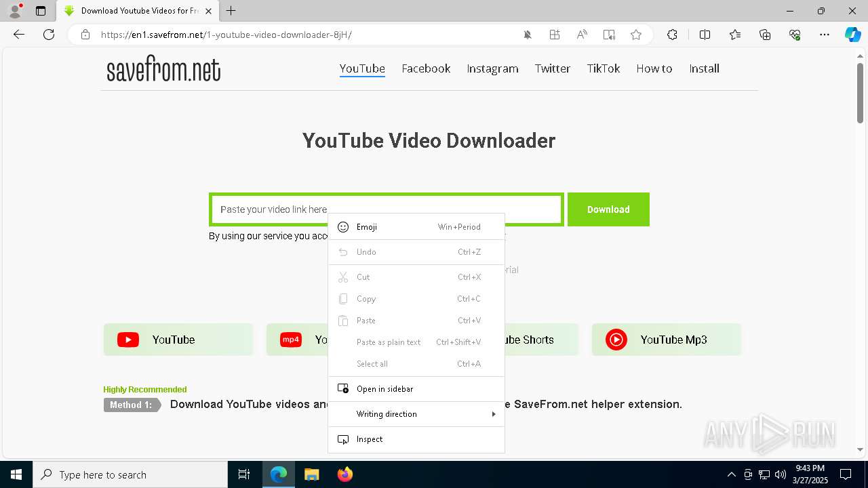Activate the Read aloud icon
The image size is (868, 488).
click(x=582, y=35)
